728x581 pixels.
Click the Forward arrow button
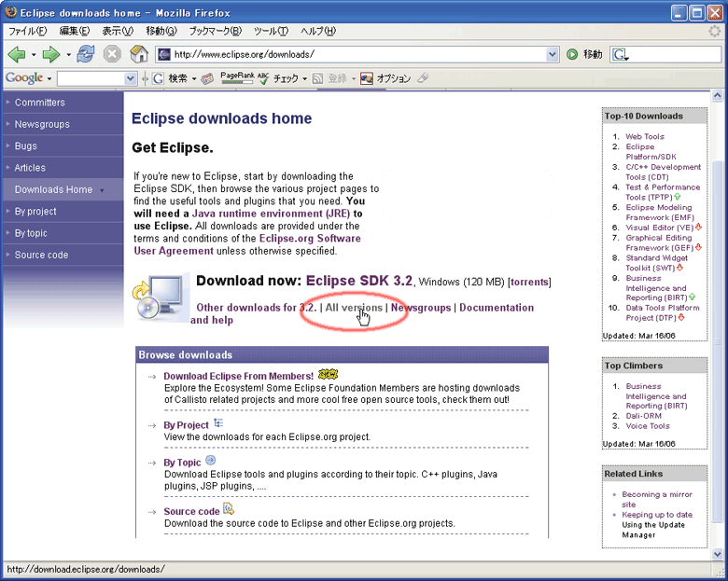(50, 54)
